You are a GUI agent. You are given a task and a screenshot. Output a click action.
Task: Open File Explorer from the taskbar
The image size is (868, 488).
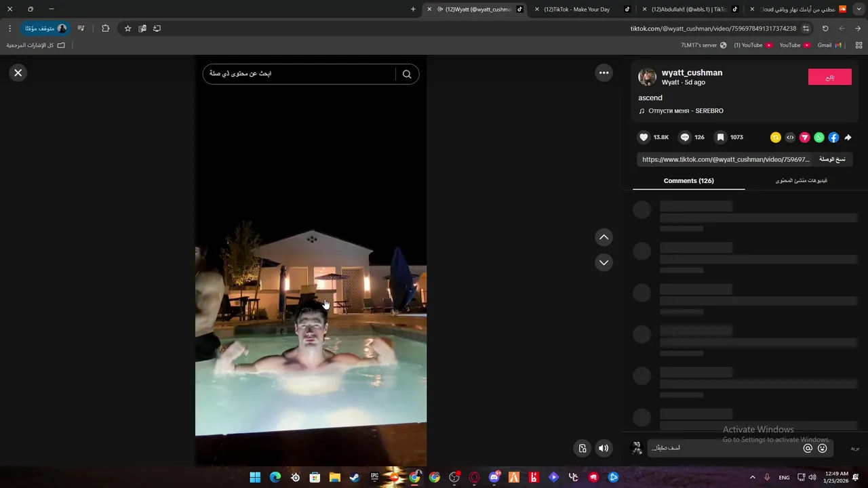335,477
